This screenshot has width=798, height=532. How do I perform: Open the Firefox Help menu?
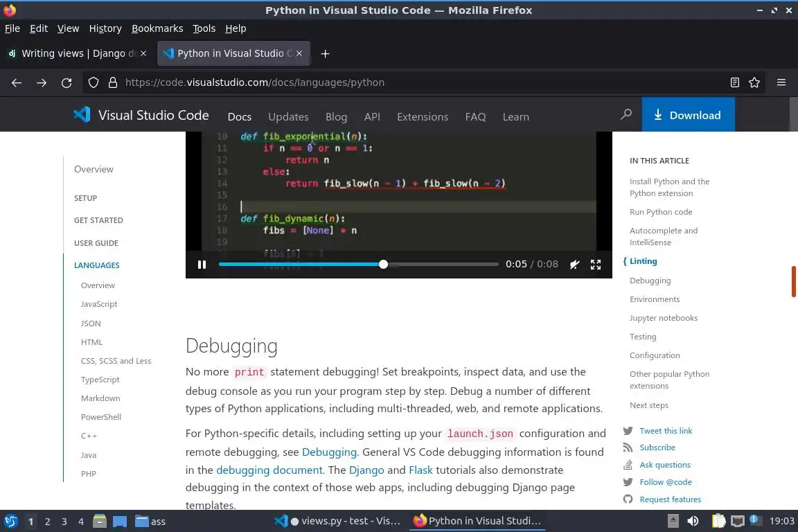236,28
